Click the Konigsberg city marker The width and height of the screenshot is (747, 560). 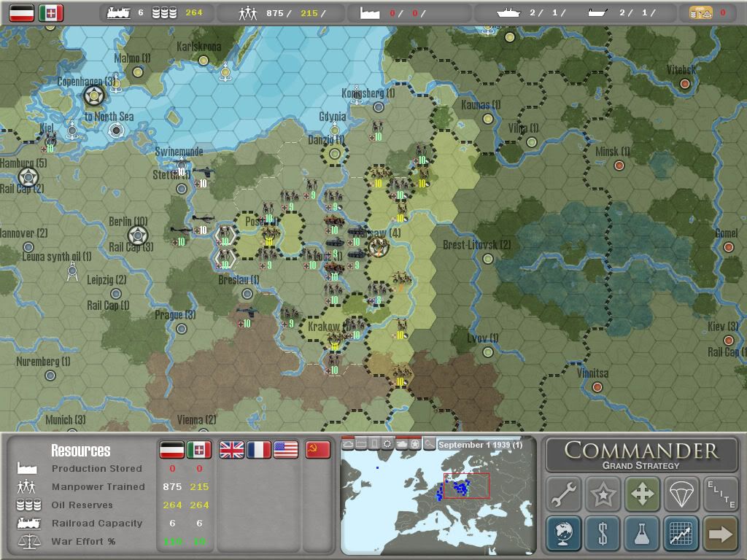379,107
